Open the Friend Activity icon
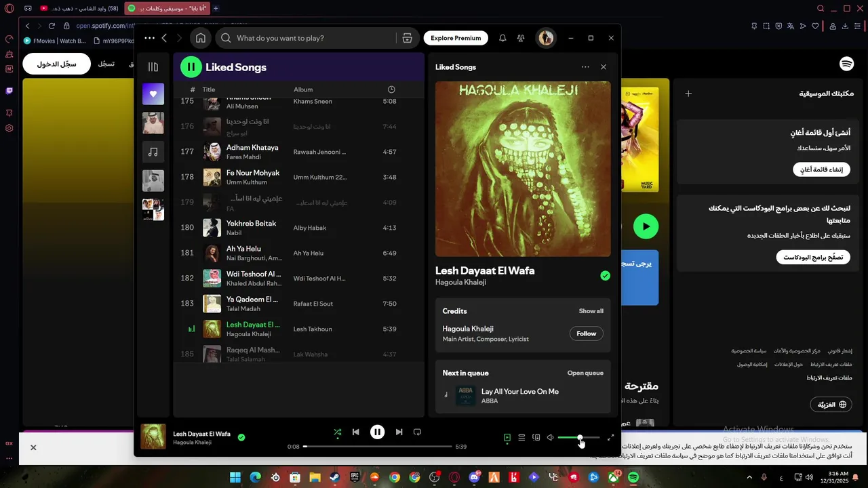Viewport: 868px width, 488px height. click(x=521, y=38)
